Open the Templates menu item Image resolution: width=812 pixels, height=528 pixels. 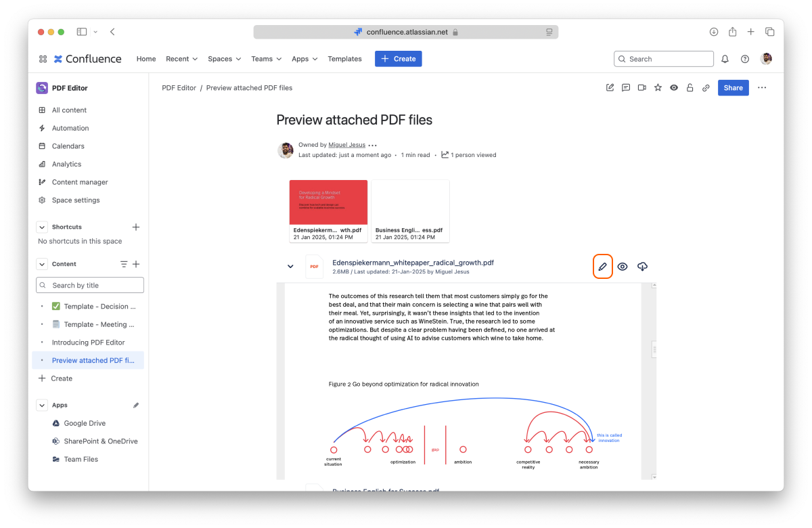click(x=344, y=59)
